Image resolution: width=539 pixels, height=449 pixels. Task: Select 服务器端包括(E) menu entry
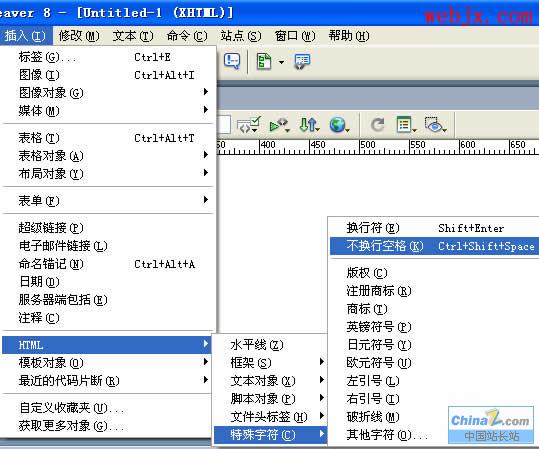point(108,300)
